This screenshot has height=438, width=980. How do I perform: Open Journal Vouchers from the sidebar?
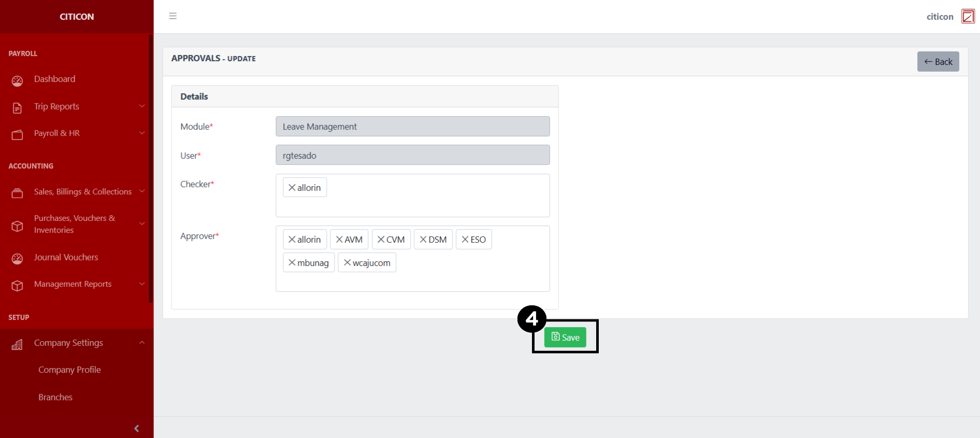66,257
